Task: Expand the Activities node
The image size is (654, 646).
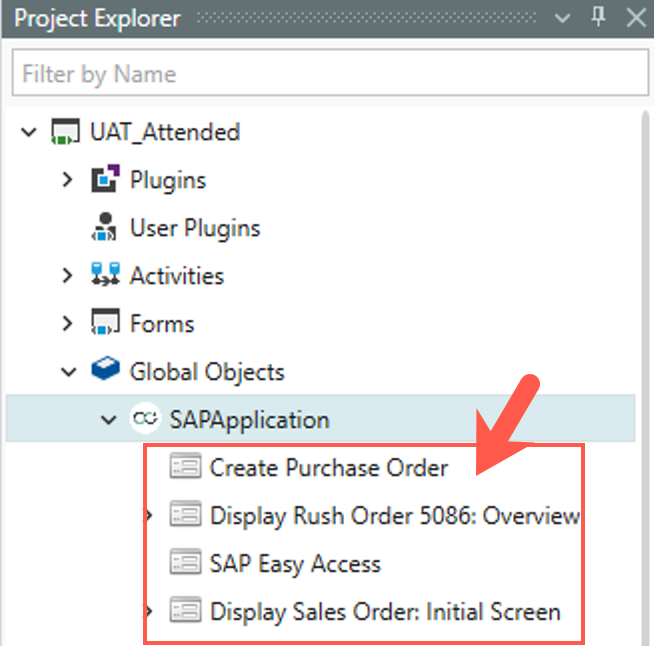Action: tap(67, 275)
